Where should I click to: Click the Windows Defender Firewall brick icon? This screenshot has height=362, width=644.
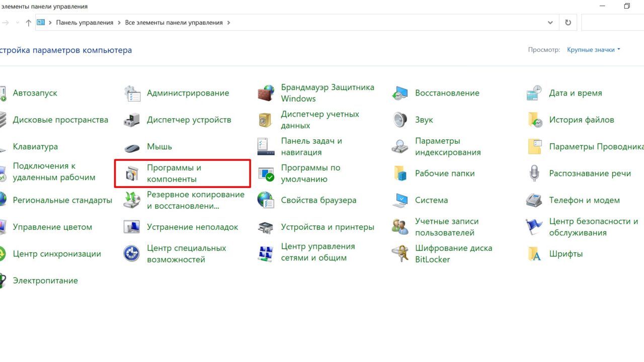point(266,93)
